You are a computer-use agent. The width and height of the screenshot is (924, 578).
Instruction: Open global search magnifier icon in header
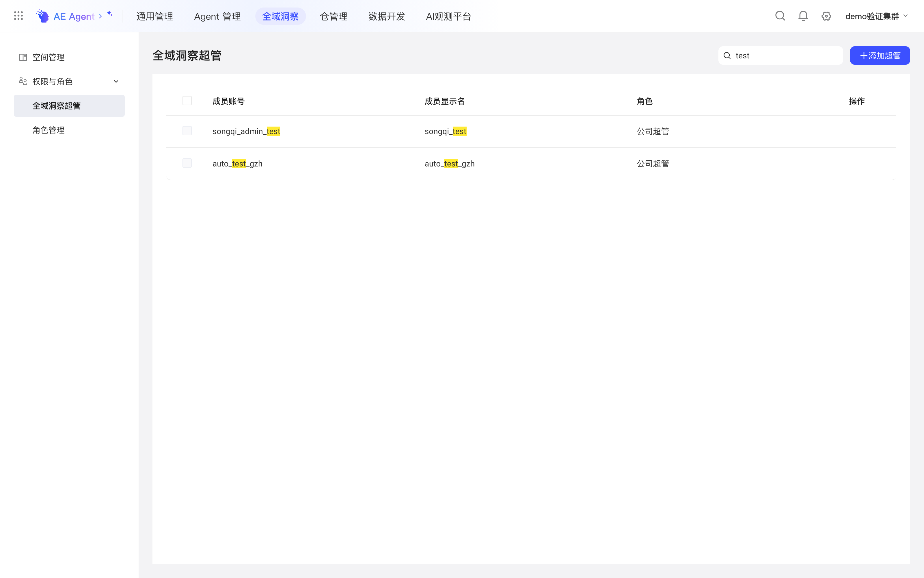tap(780, 16)
